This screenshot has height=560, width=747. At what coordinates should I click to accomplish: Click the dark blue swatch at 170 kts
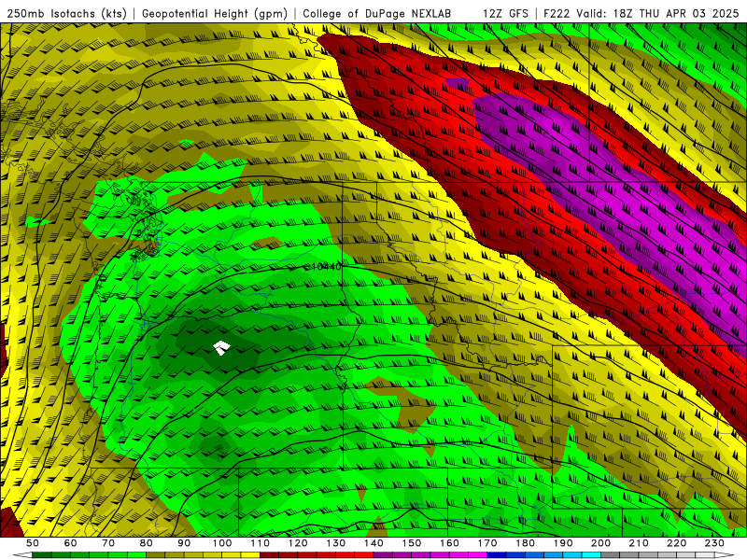click(x=497, y=555)
